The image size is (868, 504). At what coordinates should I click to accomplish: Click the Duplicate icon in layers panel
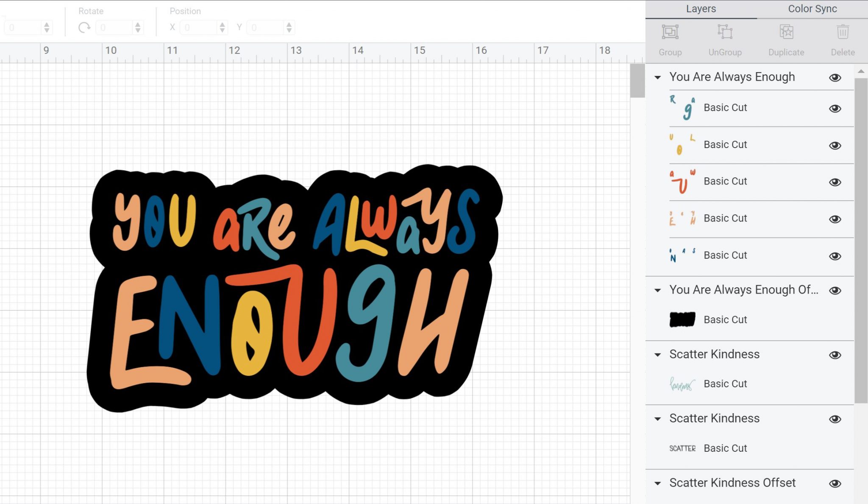(786, 32)
